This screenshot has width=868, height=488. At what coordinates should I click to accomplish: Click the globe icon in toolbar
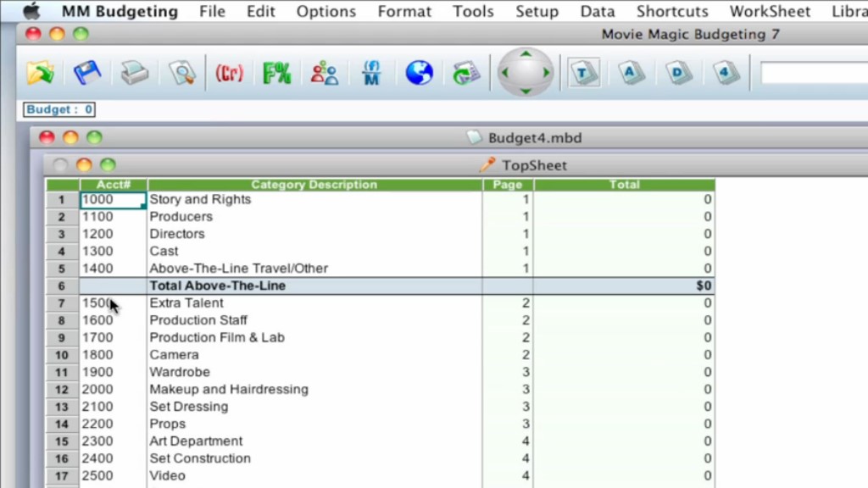419,73
